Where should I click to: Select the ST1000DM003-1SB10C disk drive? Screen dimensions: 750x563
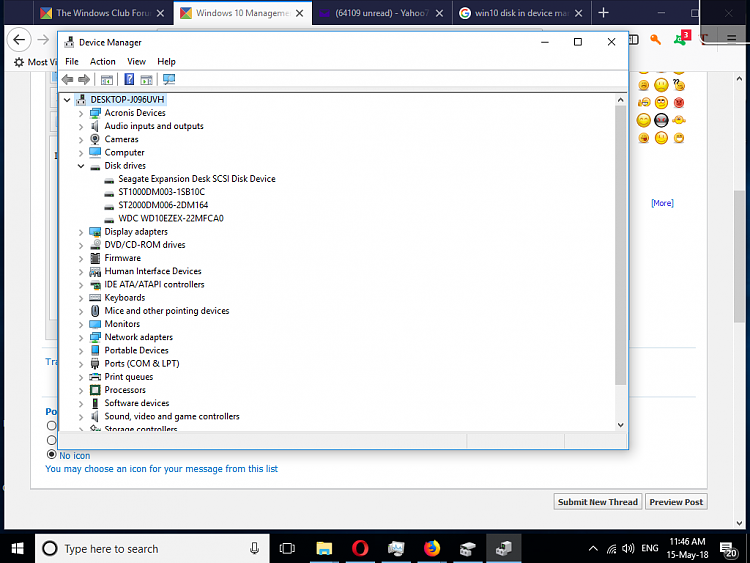point(161,192)
